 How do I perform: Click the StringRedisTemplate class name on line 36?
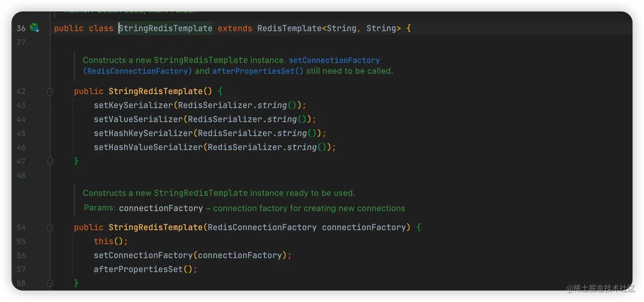[x=165, y=29]
